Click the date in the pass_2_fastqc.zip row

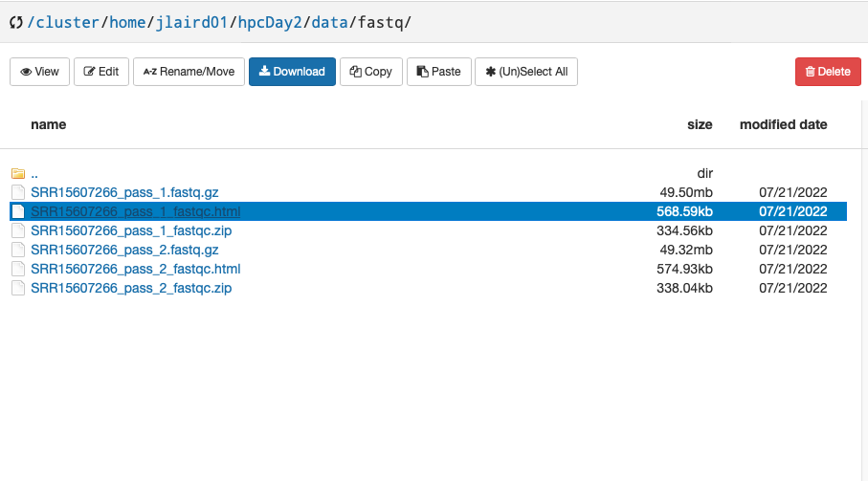click(x=792, y=288)
